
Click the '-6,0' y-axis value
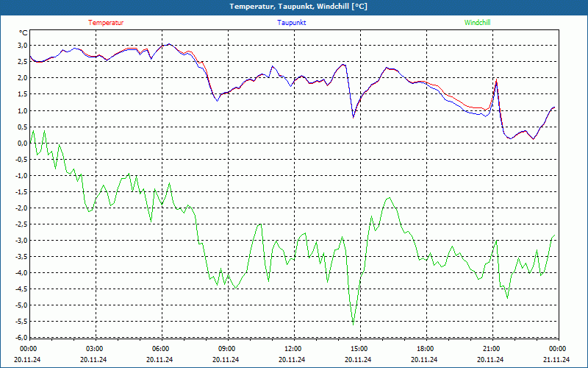point(22,337)
